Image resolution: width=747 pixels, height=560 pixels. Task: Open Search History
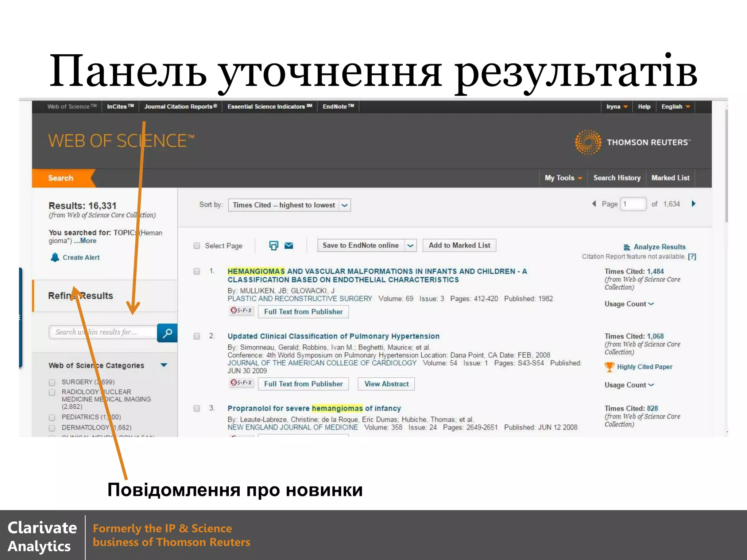pos(617,178)
